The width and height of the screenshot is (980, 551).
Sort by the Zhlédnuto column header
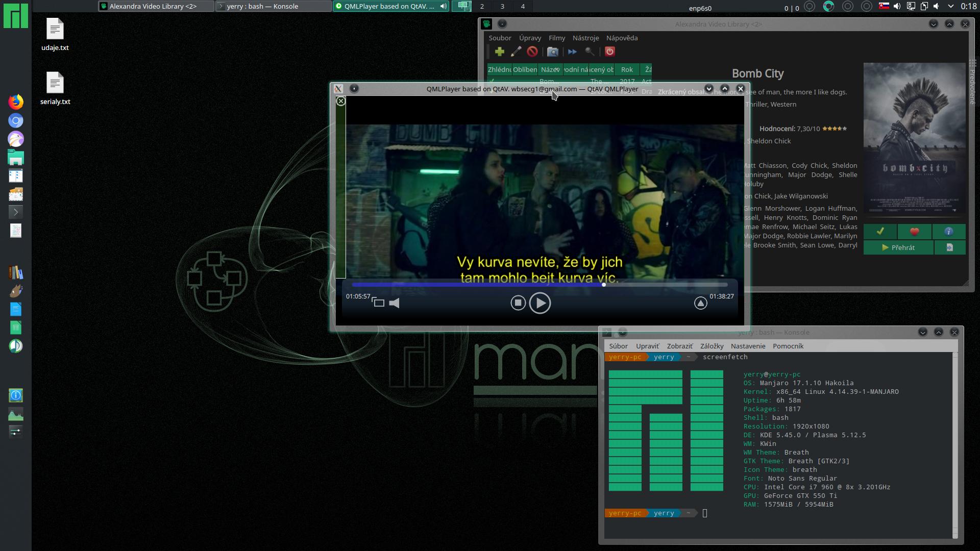point(499,69)
